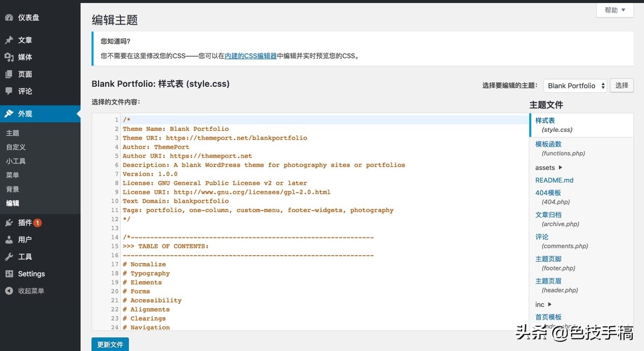This screenshot has width=644, height=351.
Task: Click the pages icon beside 页面
Action: (x=9, y=74)
